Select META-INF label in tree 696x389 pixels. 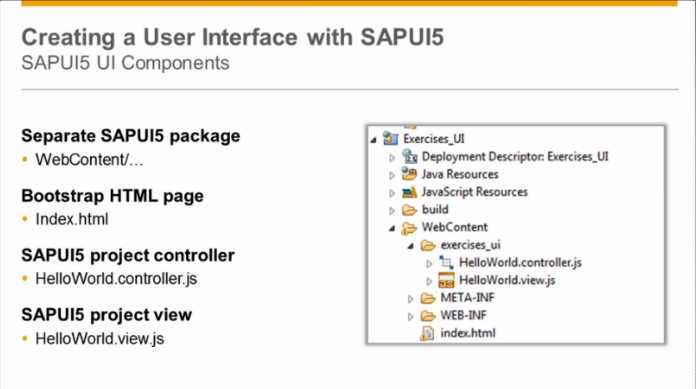click(x=467, y=298)
